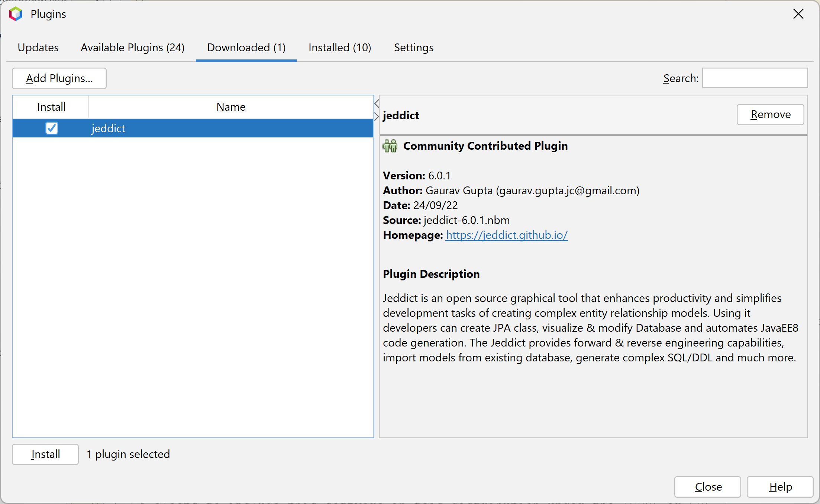The height and width of the screenshot is (504, 820).
Task: Click the Install column header
Action: [51, 107]
